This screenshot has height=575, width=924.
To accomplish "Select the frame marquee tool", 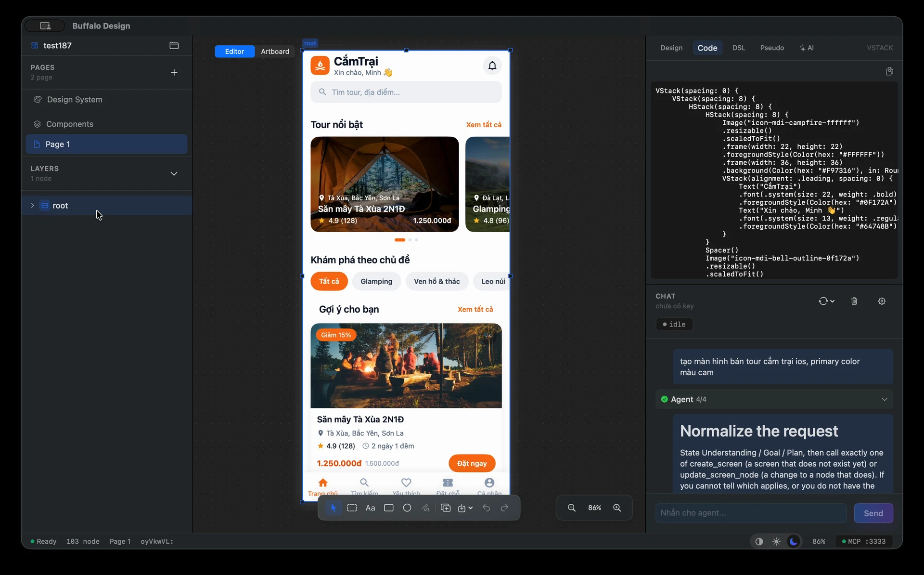I will [352, 508].
